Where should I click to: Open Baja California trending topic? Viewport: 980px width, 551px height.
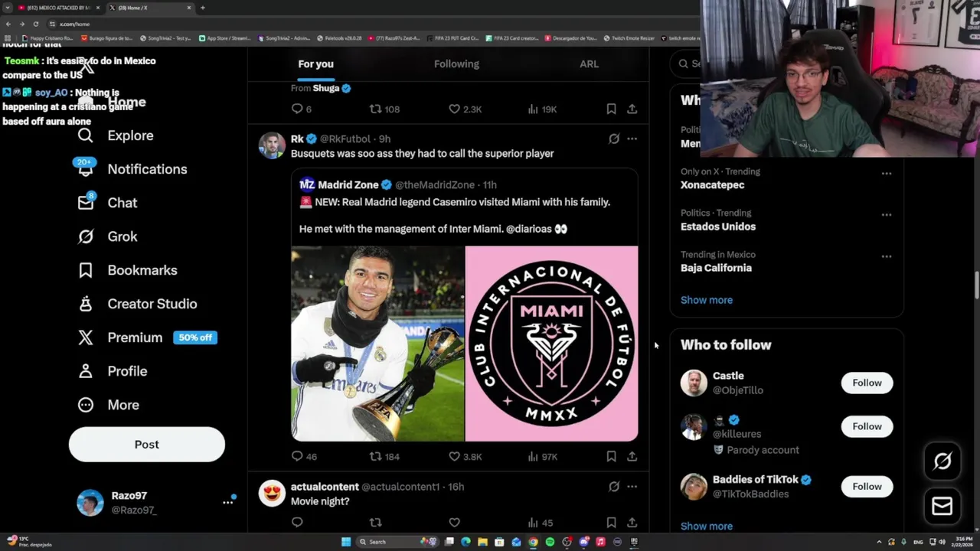[716, 268]
